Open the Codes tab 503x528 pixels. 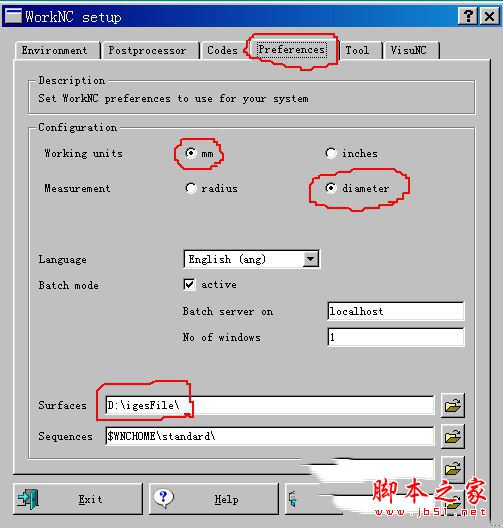(x=223, y=51)
